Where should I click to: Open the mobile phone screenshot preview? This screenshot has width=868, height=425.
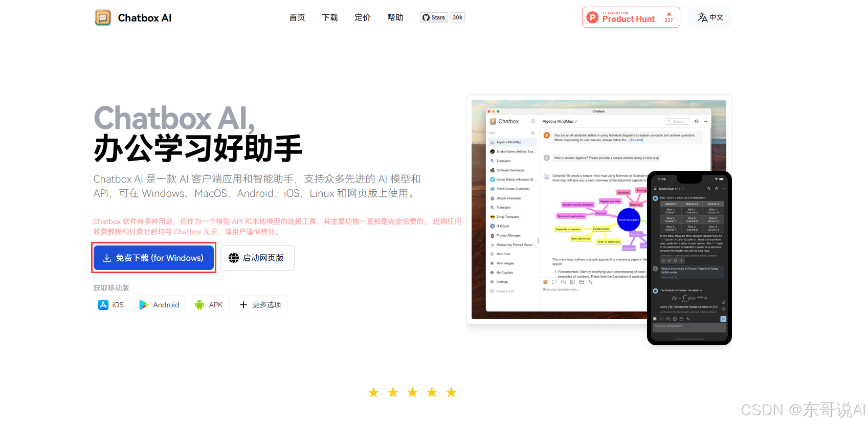tap(689, 258)
